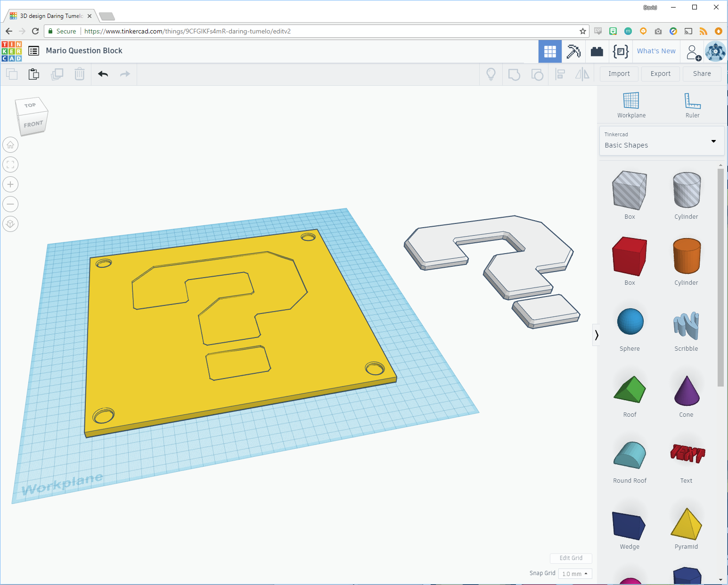Viewport: 728px width, 585px height.
Task: Click the Align tool icon
Action: pos(560,74)
